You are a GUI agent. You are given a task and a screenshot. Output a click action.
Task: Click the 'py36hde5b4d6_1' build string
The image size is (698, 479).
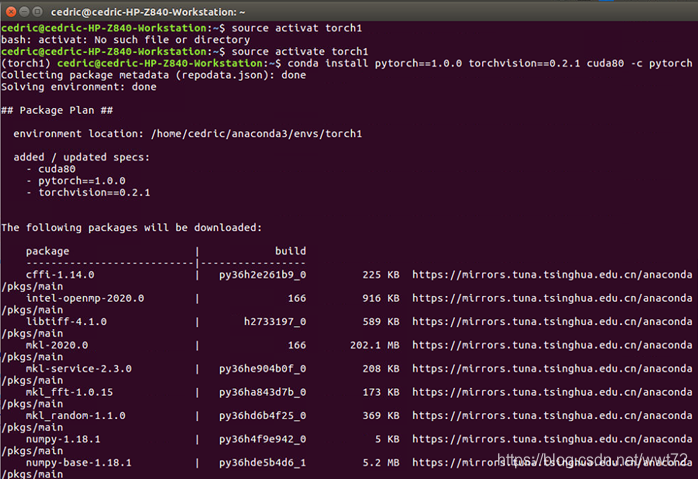point(263,463)
